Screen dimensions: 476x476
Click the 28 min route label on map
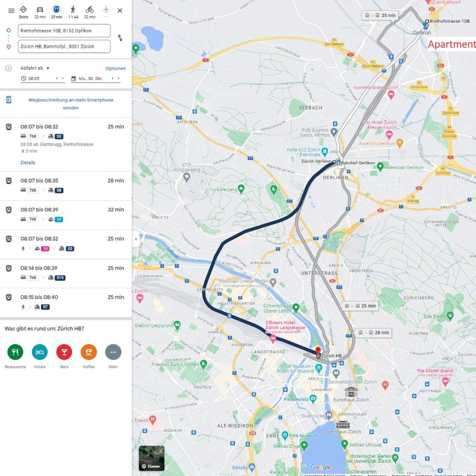tap(375, 333)
